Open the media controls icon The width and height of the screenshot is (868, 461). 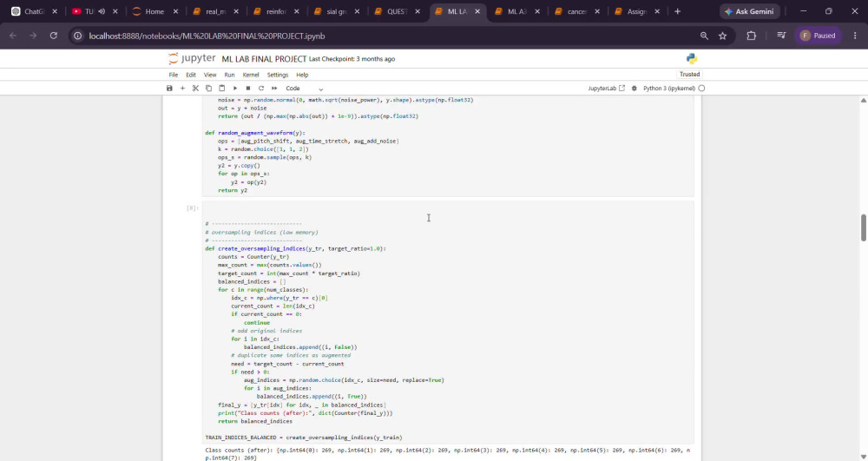(781, 36)
